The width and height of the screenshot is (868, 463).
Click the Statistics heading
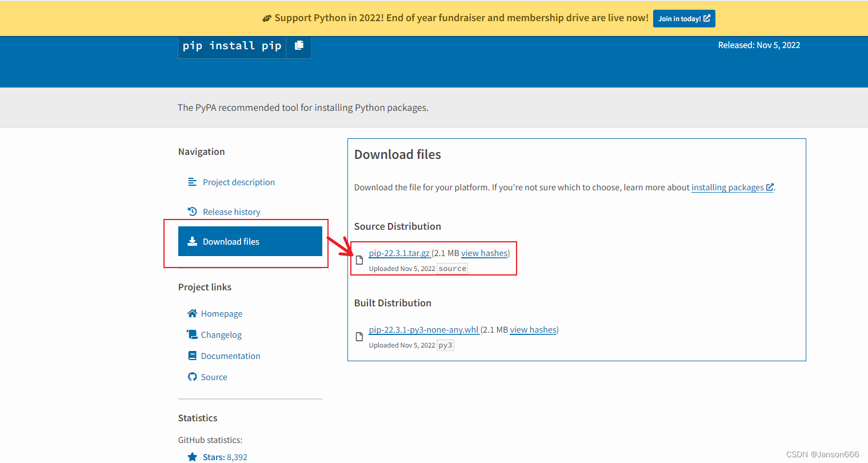point(198,418)
